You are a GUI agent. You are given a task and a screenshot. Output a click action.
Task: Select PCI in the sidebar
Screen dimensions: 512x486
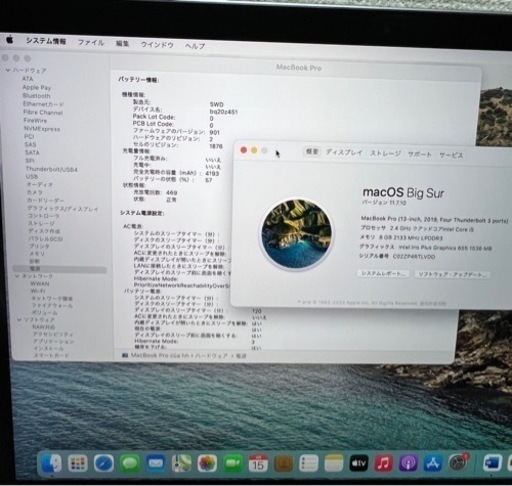point(29,136)
